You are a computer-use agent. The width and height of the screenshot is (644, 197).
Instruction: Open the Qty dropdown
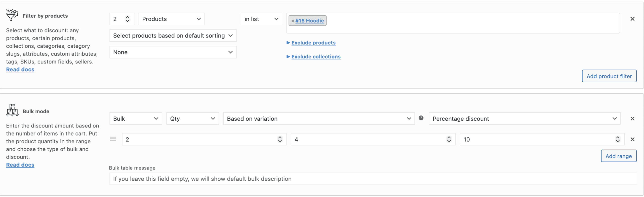coord(192,119)
